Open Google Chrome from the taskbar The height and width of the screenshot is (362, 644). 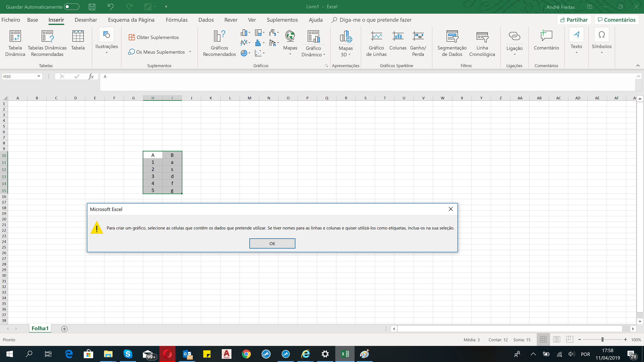246,354
